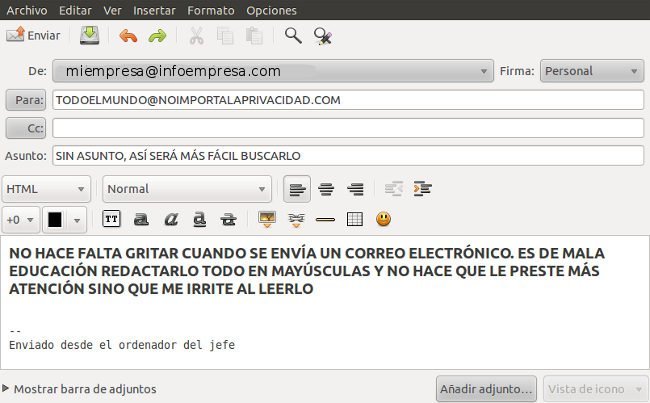Undo the last action with the orange arrow
The image size is (650, 403).
pyautogui.click(x=128, y=36)
